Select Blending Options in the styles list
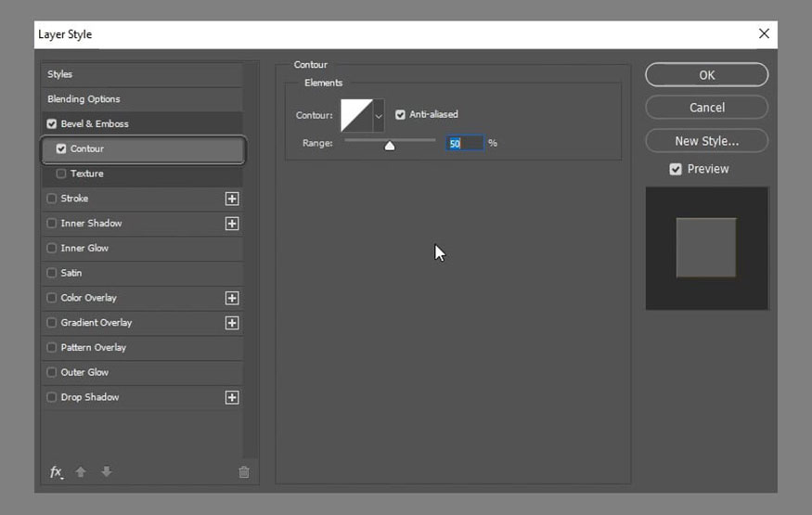The width and height of the screenshot is (812, 515). [x=84, y=99]
